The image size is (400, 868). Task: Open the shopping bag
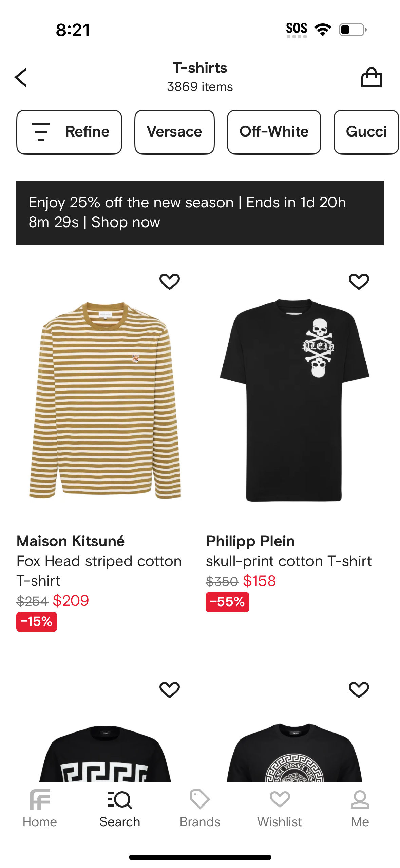(x=371, y=77)
